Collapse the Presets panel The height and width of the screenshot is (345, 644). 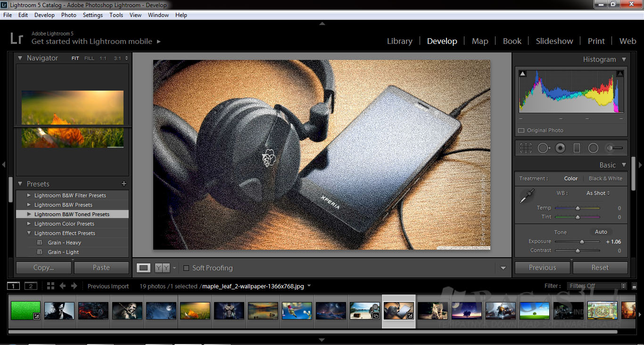[20, 184]
